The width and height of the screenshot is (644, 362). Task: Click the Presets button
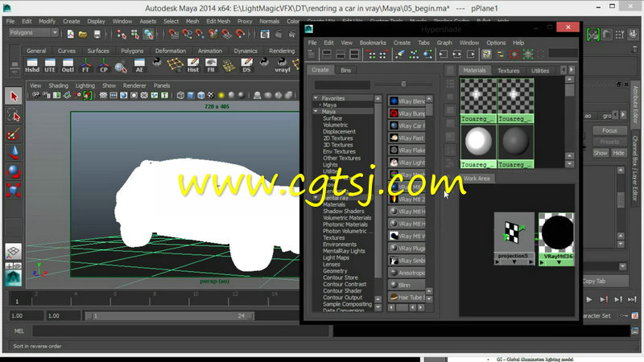609,142
